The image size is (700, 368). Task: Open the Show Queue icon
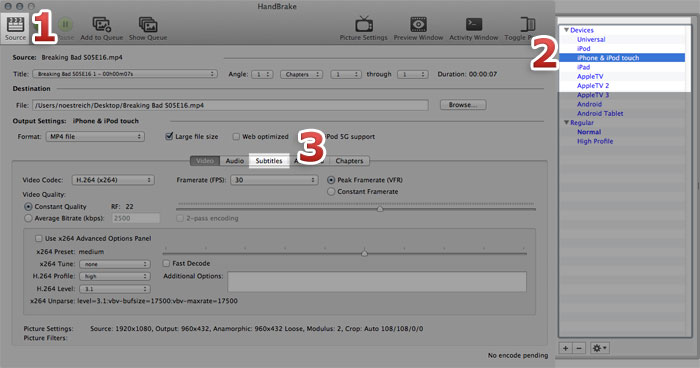tap(148, 25)
